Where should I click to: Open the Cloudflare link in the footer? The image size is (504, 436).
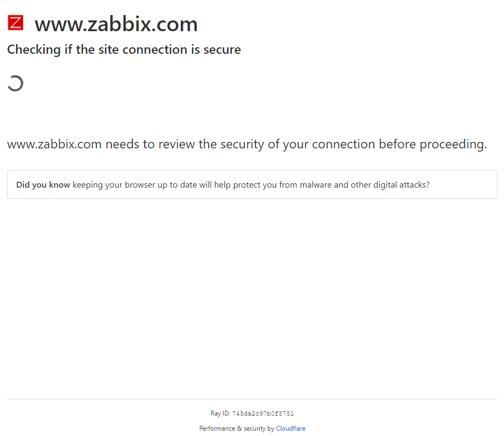point(290,428)
